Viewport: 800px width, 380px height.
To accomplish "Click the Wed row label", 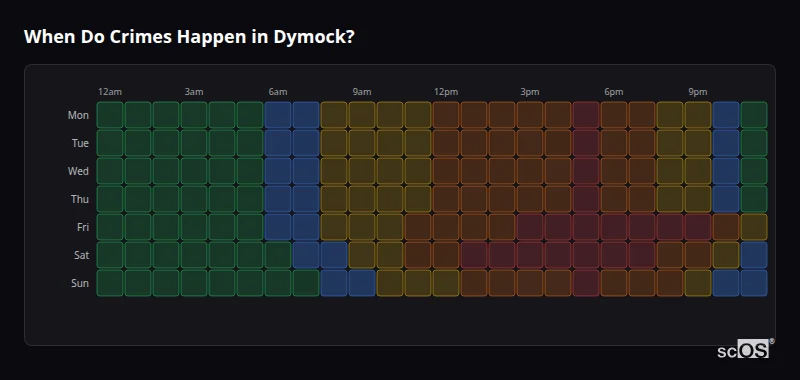I will coord(78,171).
